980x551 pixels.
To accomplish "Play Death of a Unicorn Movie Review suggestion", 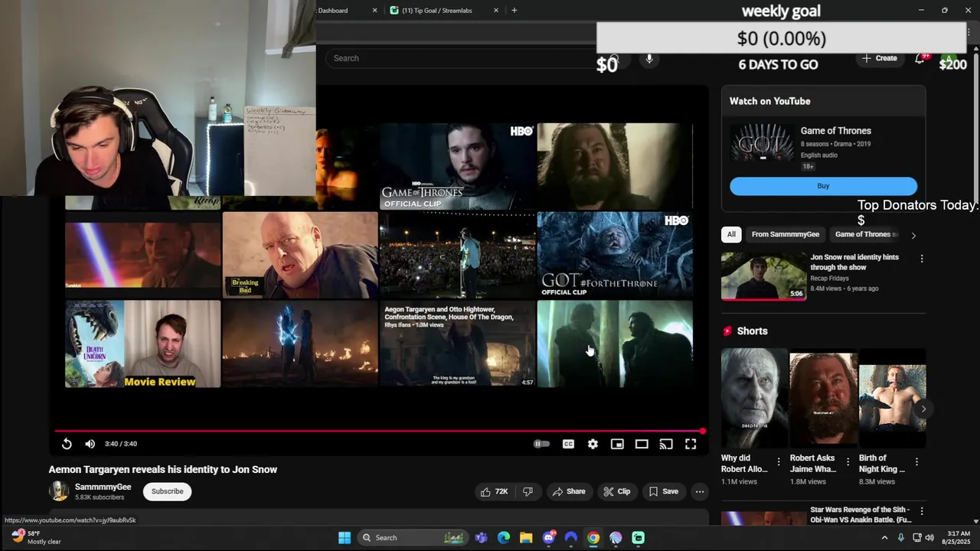I will click(x=142, y=344).
